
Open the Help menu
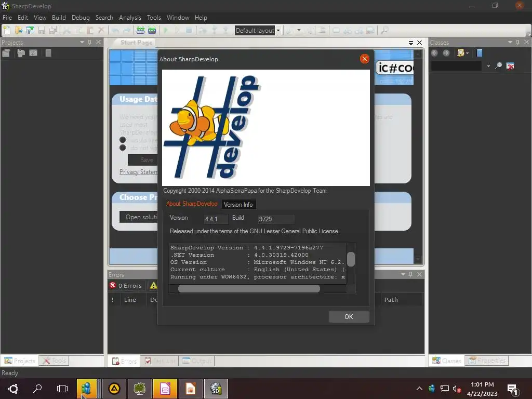tap(201, 18)
